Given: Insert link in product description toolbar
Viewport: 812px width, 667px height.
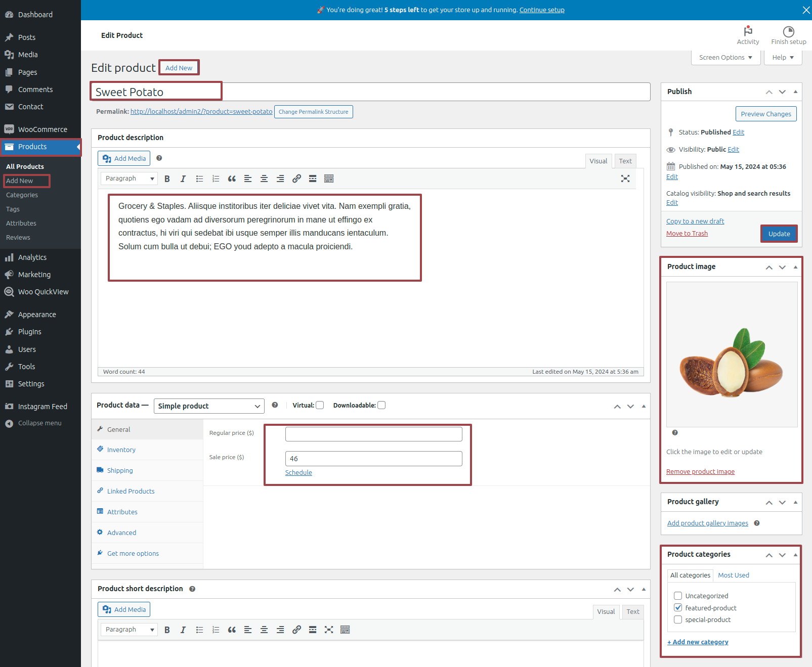Looking at the screenshot, I should tap(296, 179).
